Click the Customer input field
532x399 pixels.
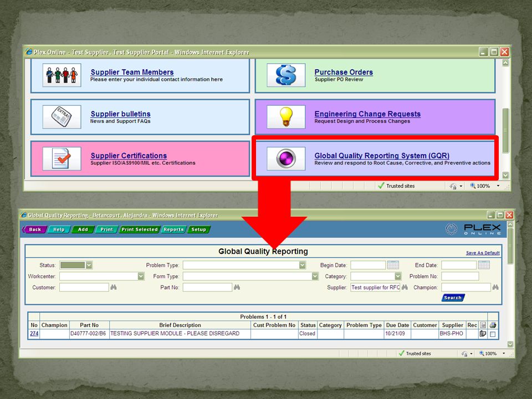click(x=84, y=288)
